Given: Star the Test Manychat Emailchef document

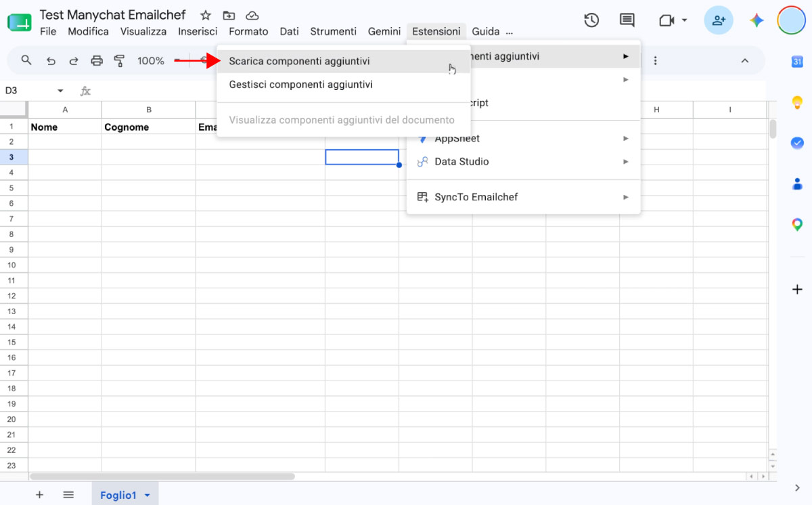Looking at the screenshot, I should point(206,15).
